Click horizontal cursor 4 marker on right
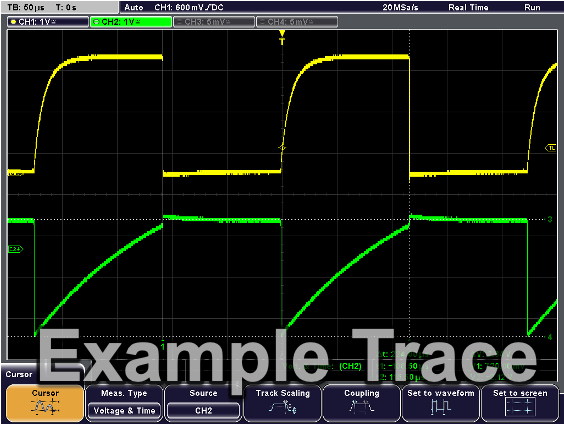Image resolution: width=564 pixels, height=424 pixels. [550, 337]
